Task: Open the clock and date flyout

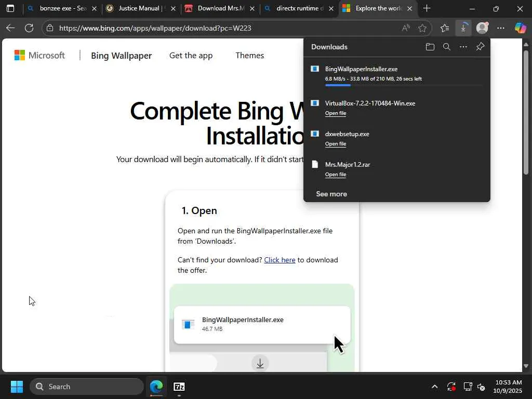Action: 508,387
